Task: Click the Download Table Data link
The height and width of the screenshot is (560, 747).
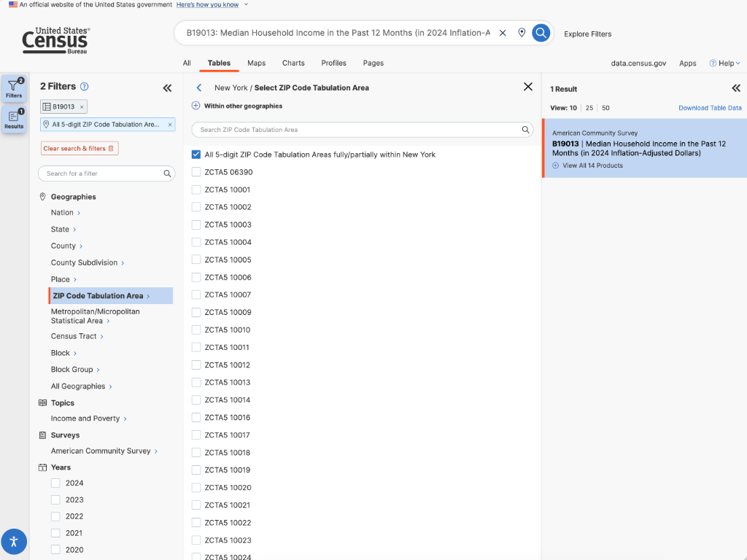Action: click(710, 108)
